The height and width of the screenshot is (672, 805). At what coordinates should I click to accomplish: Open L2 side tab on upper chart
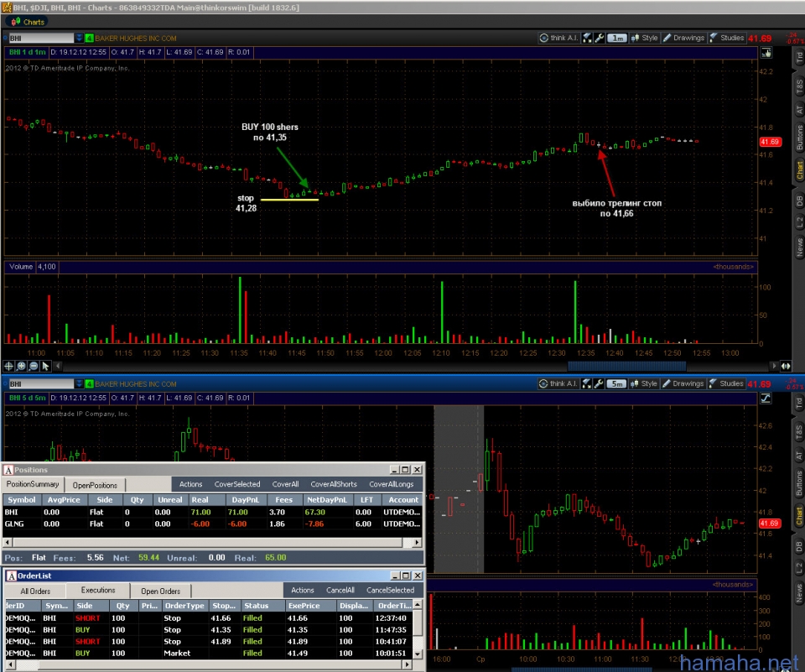[799, 222]
